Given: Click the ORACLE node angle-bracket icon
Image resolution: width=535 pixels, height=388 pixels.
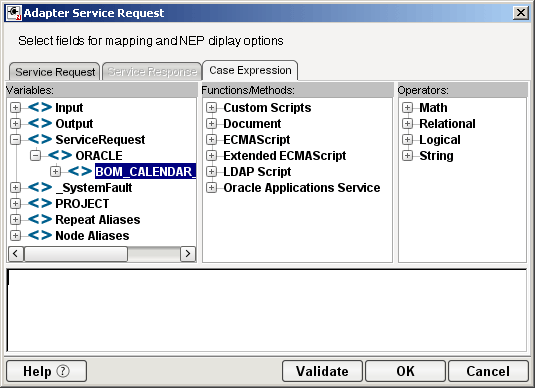Looking at the screenshot, I should coord(60,155).
